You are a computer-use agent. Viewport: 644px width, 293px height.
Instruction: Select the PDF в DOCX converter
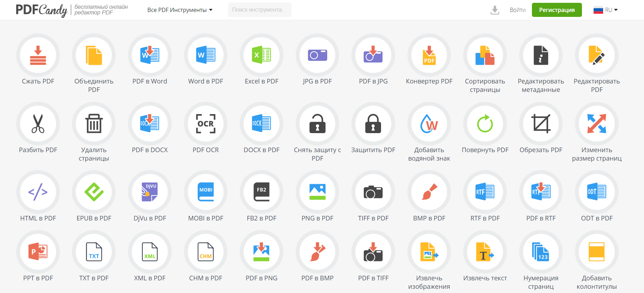click(x=150, y=124)
